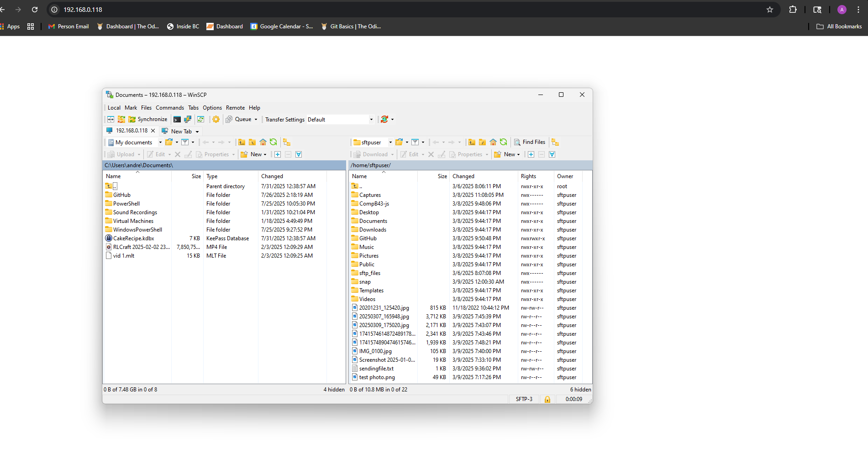Image resolution: width=868 pixels, height=449 pixels.
Task: Click the local panel filter icon
Action: (185, 142)
